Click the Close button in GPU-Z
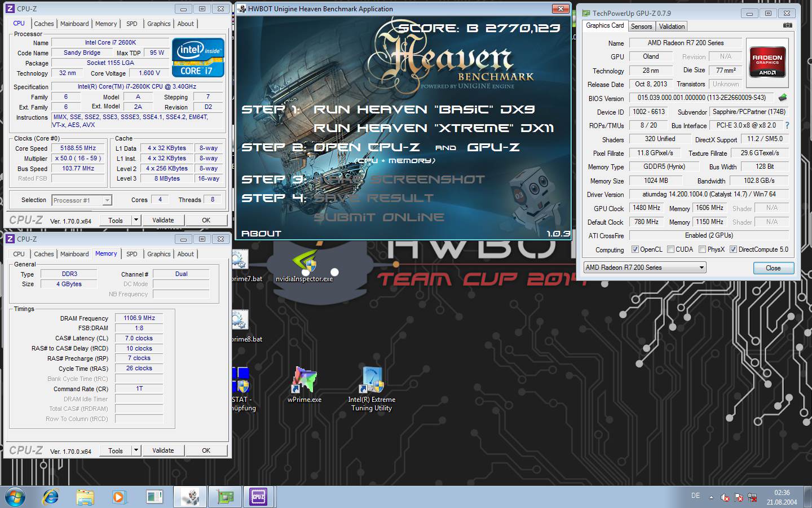Screen dimensions: 812x508 point(773,268)
